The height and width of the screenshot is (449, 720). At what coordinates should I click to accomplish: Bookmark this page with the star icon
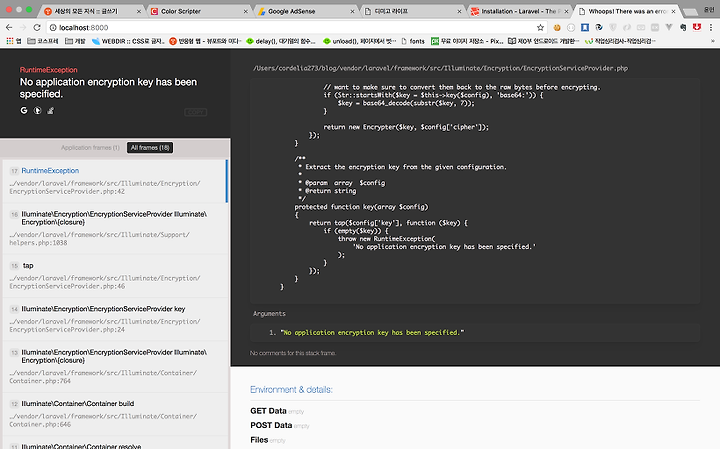coord(540,28)
